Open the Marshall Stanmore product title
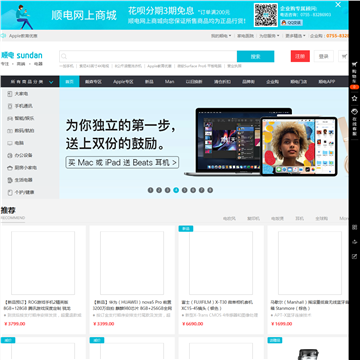The image size is (360, 360). click(x=309, y=305)
